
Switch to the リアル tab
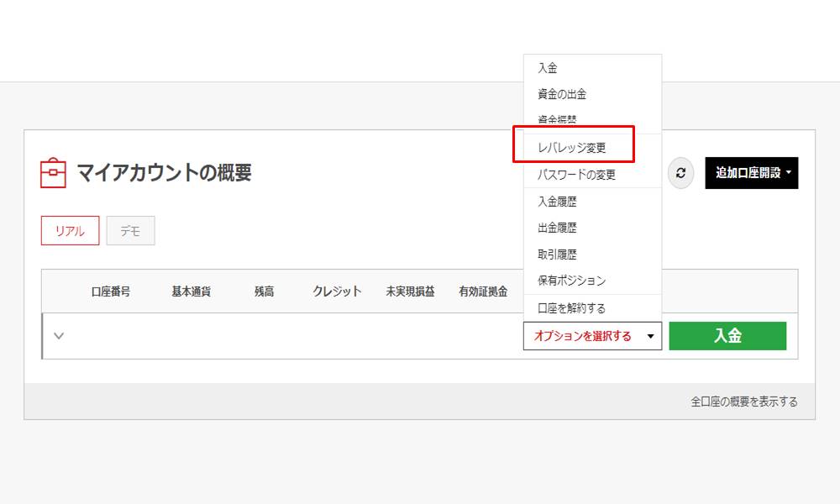[x=70, y=231]
